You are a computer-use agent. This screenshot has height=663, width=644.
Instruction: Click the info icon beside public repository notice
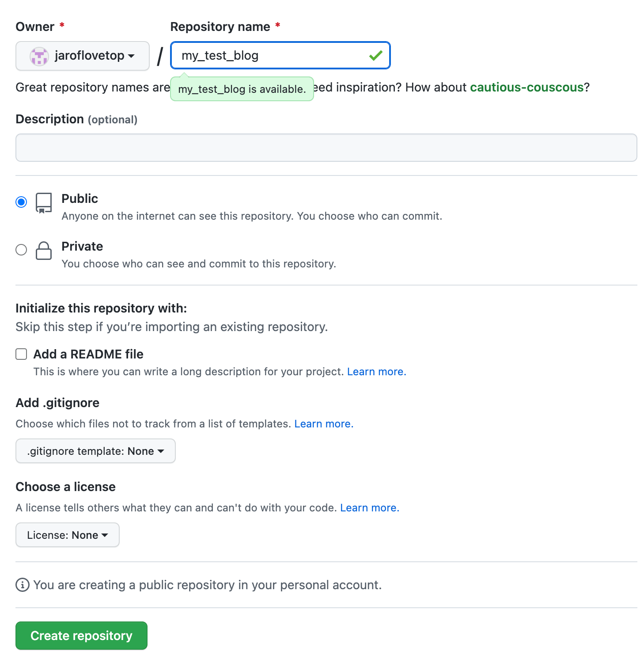pyautogui.click(x=23, y=585)
